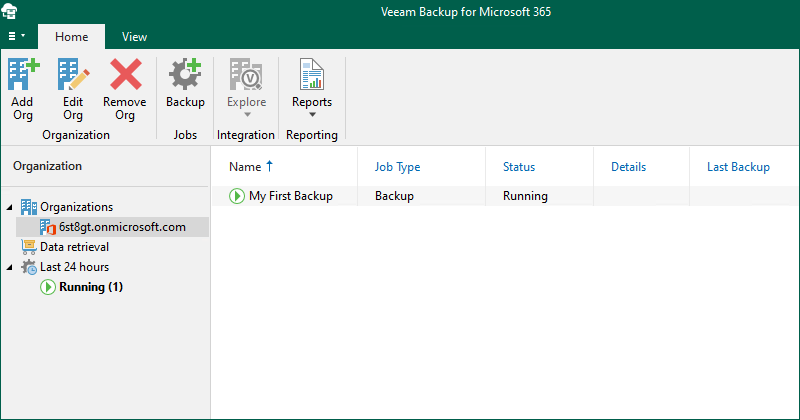Sort by the Name column header
This screenshot has width=800, height=420.
[245, 167]
